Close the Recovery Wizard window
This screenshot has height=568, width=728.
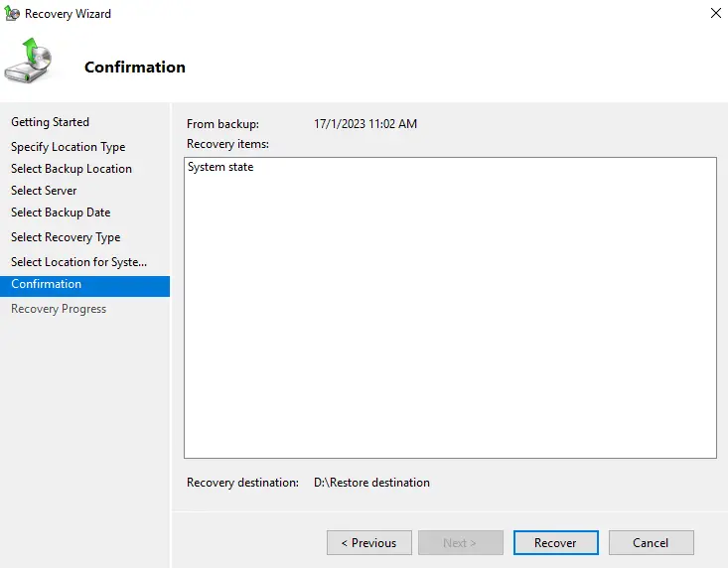[x=715, y=14]
